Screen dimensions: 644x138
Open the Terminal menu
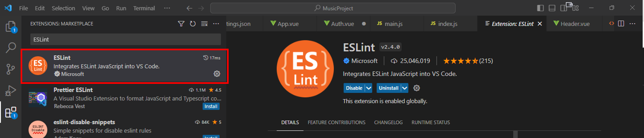click(144, 8)
